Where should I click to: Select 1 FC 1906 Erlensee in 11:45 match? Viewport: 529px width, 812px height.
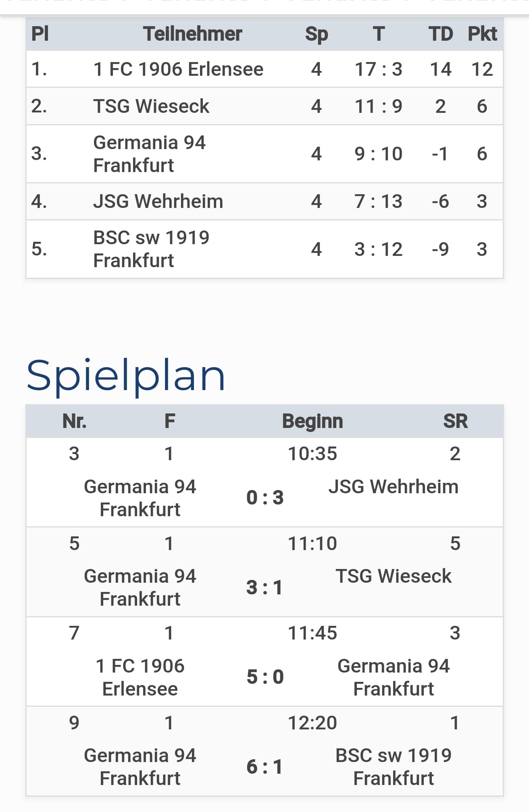point(140,677)
